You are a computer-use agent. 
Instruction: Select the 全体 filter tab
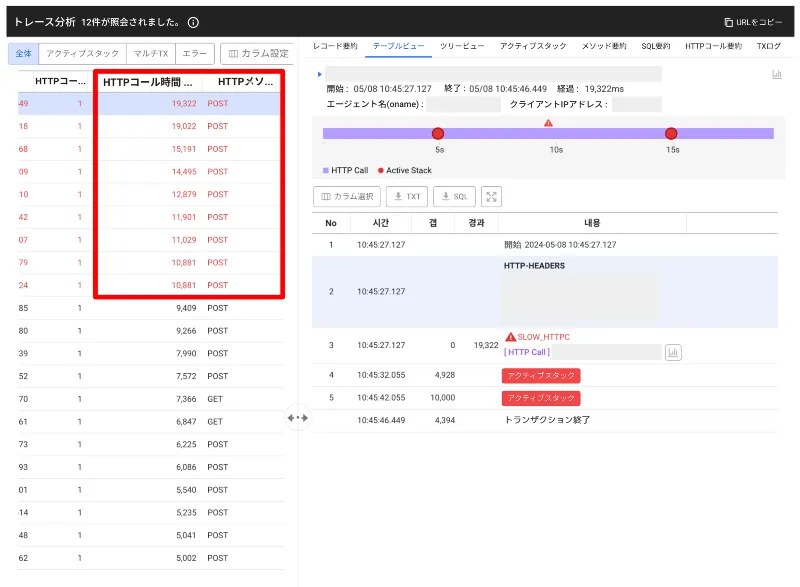pyautogui.click(x=23, y=54)
